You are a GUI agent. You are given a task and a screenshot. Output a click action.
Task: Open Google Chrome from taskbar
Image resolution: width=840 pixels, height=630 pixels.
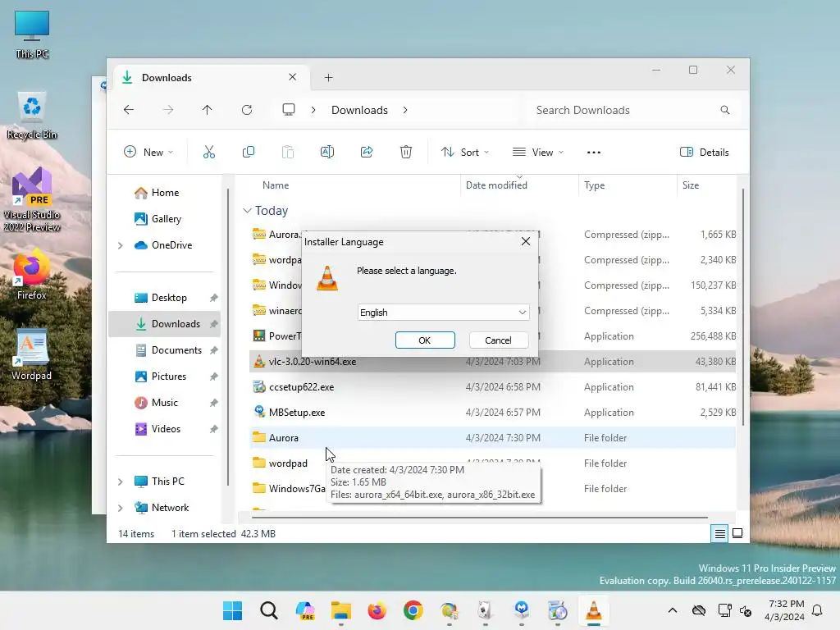tap(413, 610)
